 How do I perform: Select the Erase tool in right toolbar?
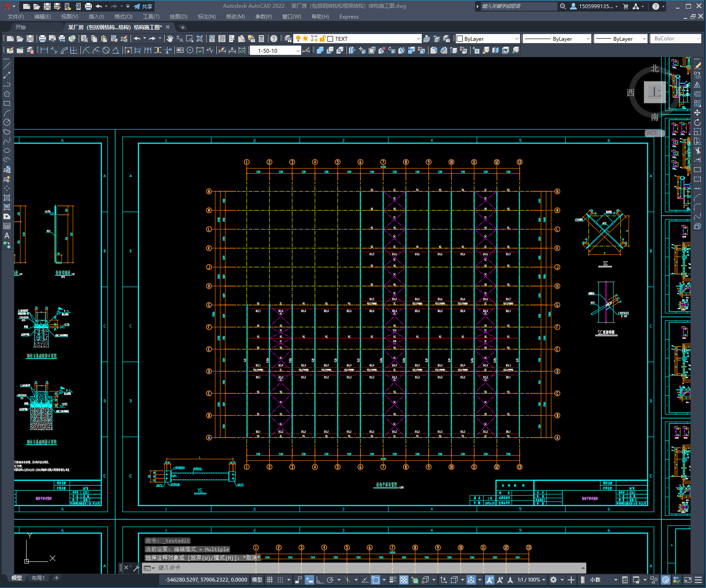click(697, 66)
